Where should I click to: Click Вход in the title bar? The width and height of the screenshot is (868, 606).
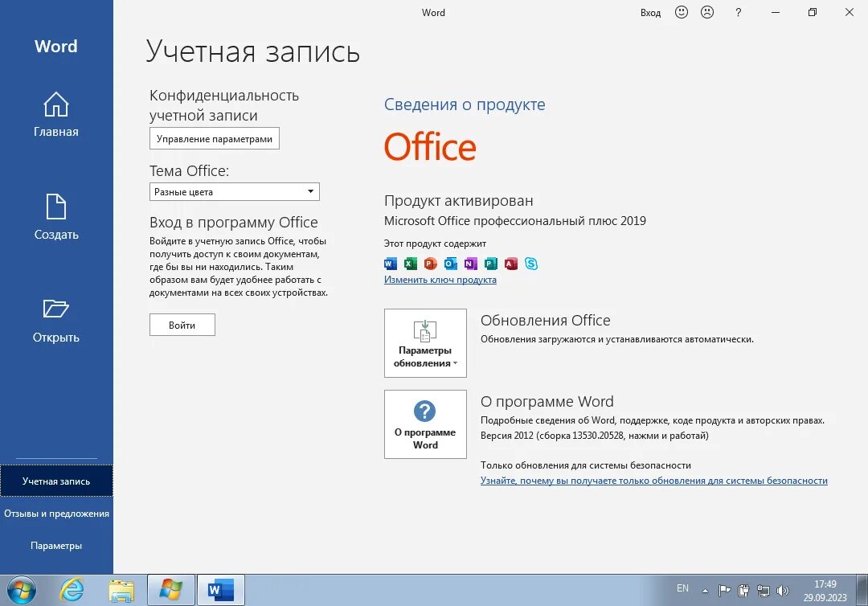[x=650, y=13]
